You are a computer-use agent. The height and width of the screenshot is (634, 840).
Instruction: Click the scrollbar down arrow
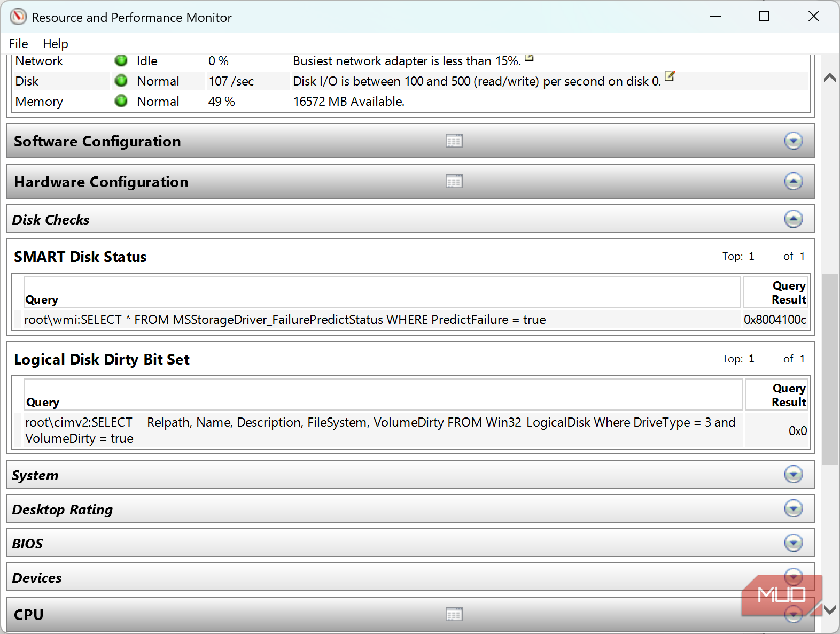(x=830, y=609)
